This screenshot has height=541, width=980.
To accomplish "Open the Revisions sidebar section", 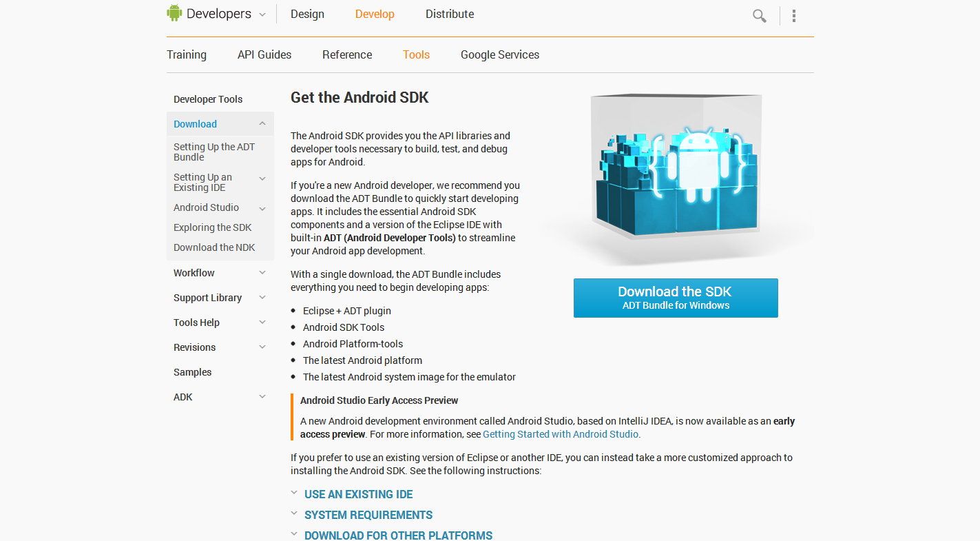I will pyautogui.click(x=194, y=347).
